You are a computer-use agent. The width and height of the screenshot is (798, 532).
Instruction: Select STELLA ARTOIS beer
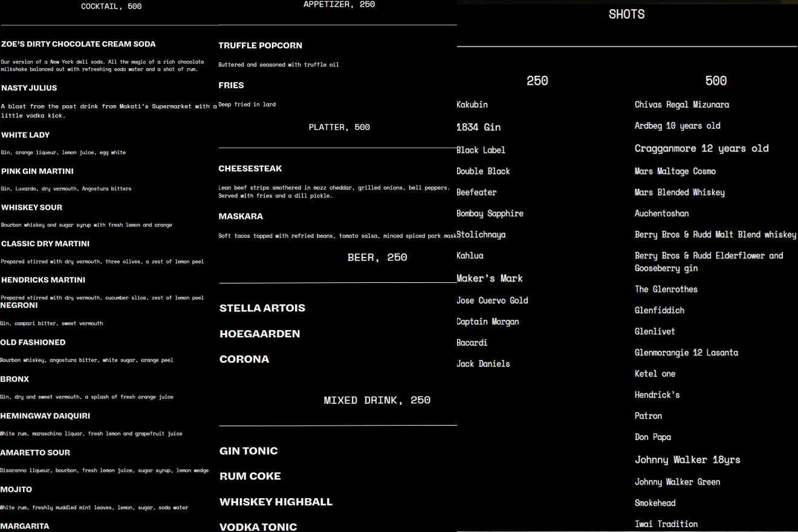(262, 308)
